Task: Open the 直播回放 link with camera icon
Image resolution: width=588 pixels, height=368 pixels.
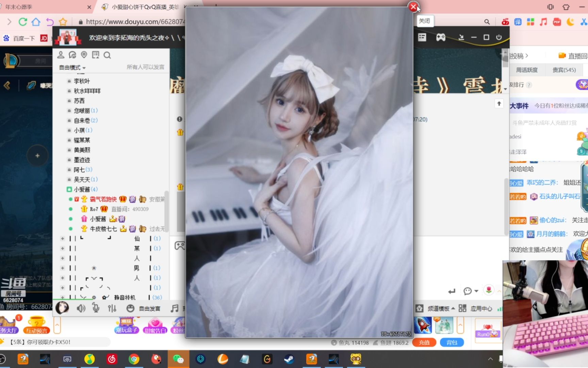Action: [x=573, y=56]
